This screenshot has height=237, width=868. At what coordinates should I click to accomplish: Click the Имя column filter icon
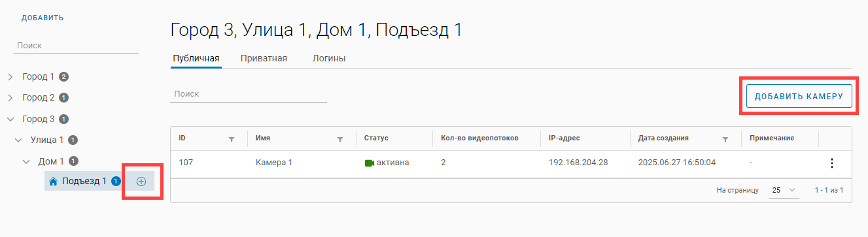(340, 139)
